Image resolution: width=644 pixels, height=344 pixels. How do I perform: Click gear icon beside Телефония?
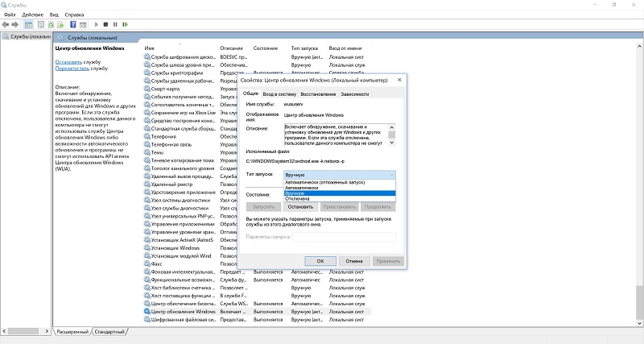click(x=147, y=136)
